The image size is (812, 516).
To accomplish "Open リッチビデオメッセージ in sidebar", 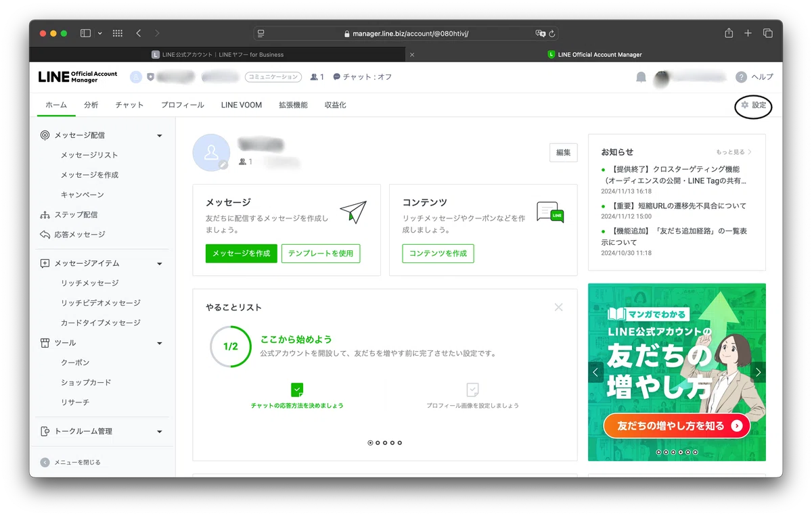I will [x=101, y=303].
